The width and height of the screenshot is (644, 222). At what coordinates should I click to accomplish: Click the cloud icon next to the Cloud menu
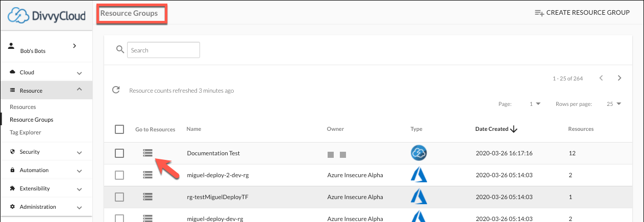point(13,72)
